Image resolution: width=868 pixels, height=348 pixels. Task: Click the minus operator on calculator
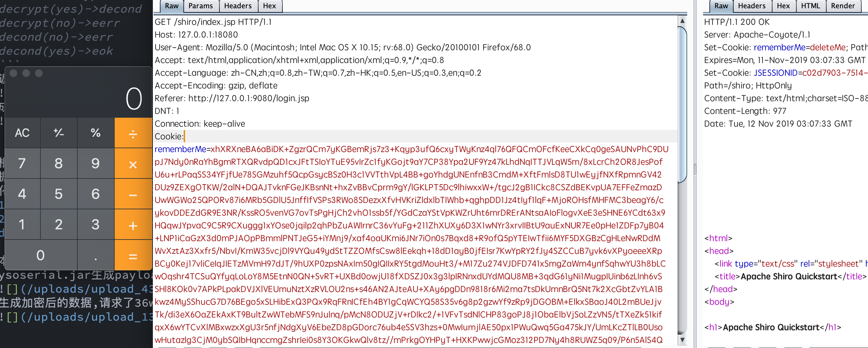133,194
